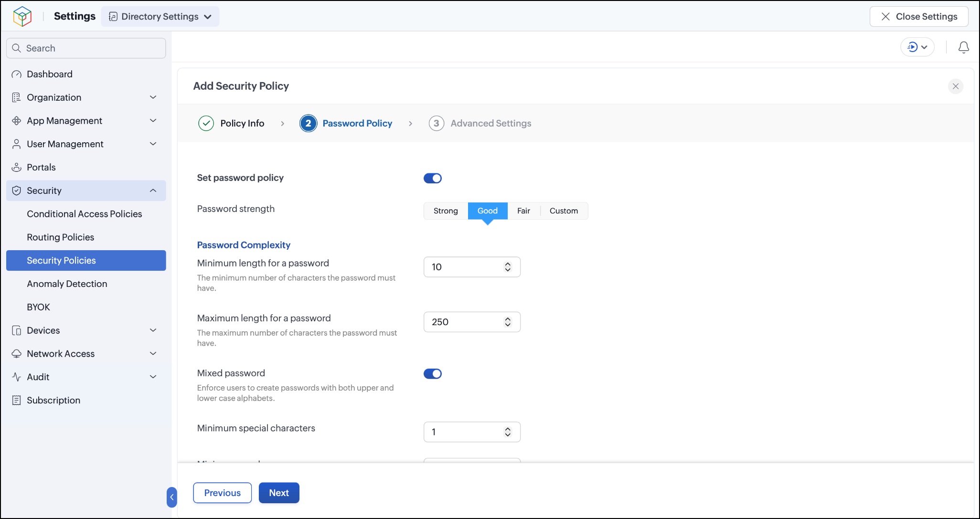This screenshot has width=980, height=519.
Task: Open the quick action play icon menu
Action: click(x=917, y=47)
